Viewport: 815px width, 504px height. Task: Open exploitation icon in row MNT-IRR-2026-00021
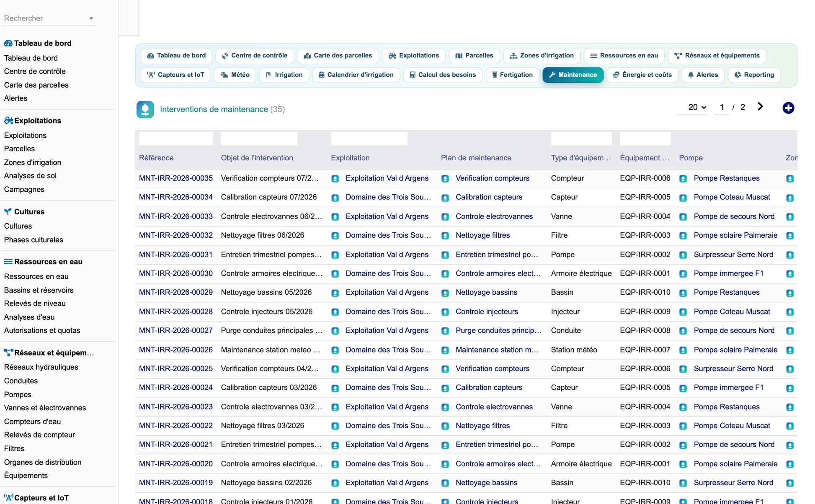pyautogui.click(x=335, y=445)
